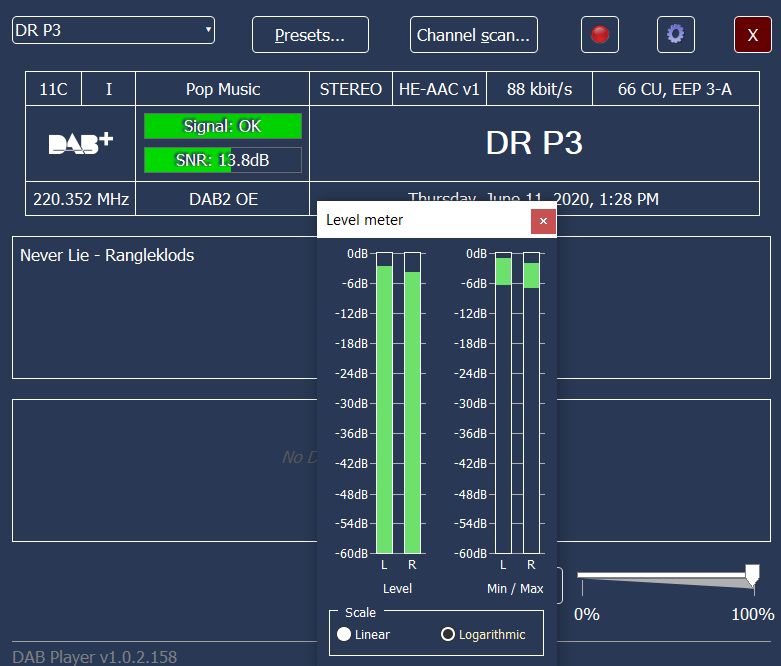Start recording with the red record button

coord(600,35)
